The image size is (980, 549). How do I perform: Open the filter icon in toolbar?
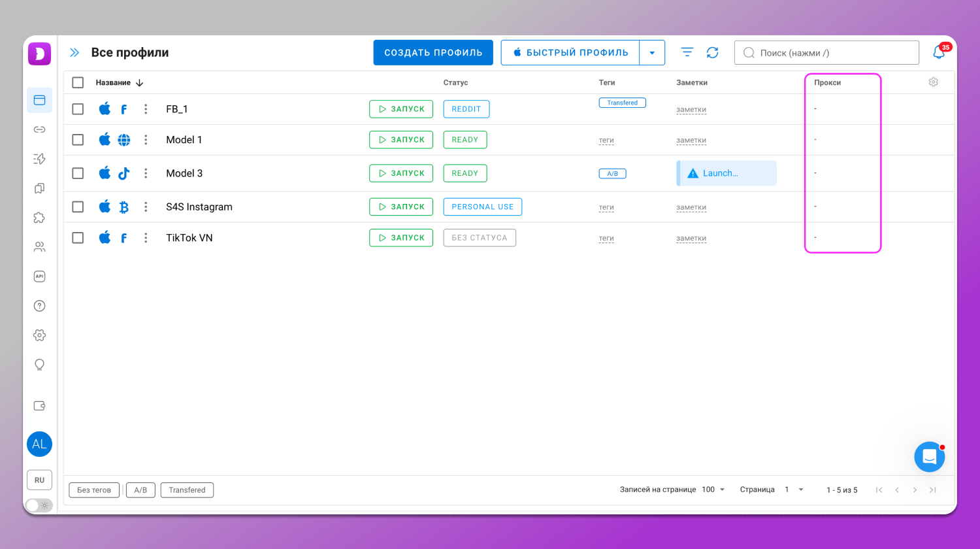(x=687, y=53)
